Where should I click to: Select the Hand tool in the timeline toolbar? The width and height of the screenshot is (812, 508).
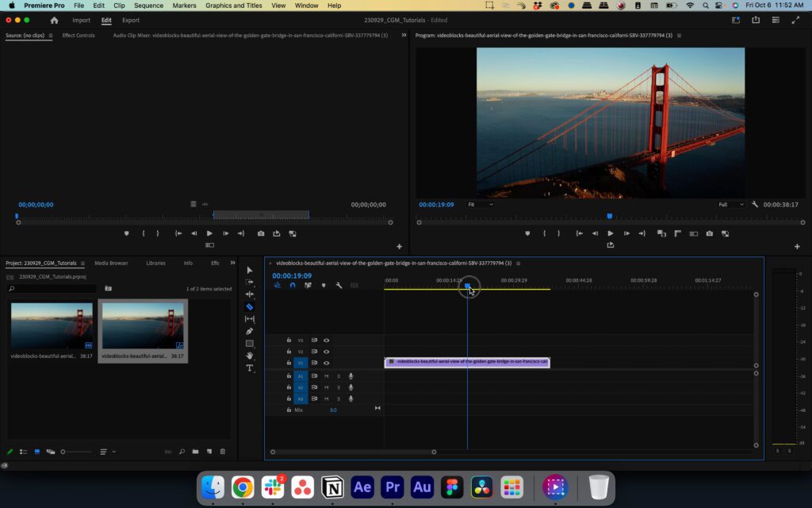pyautogui.click(x=251, y=357)
